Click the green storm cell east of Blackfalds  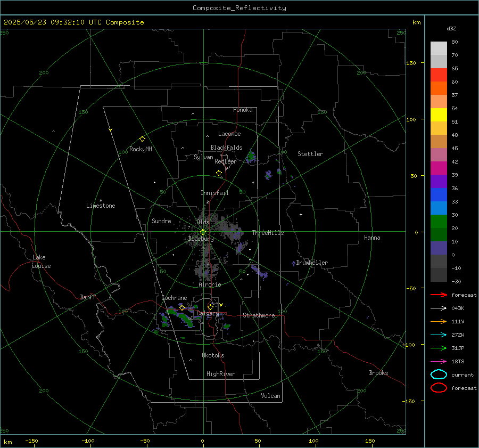tap(251, 157)
